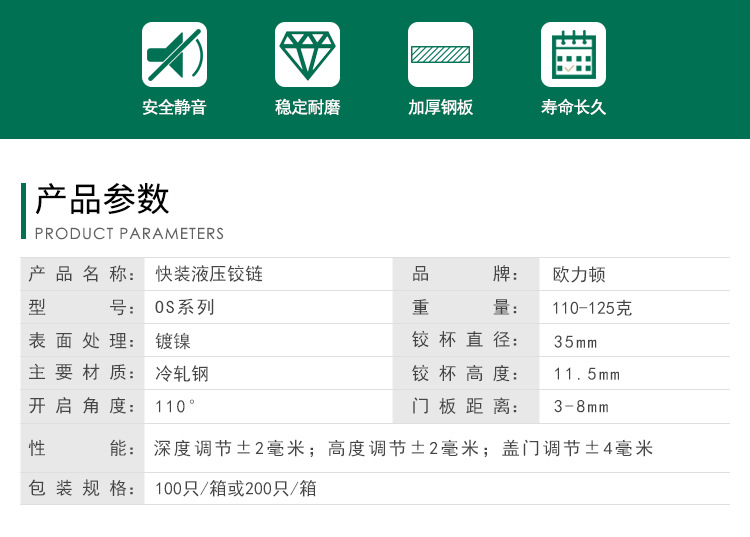Click the 主要材质 row label
Image resolution: width=750 pixels, height=537 pixels.
(82, 373)
